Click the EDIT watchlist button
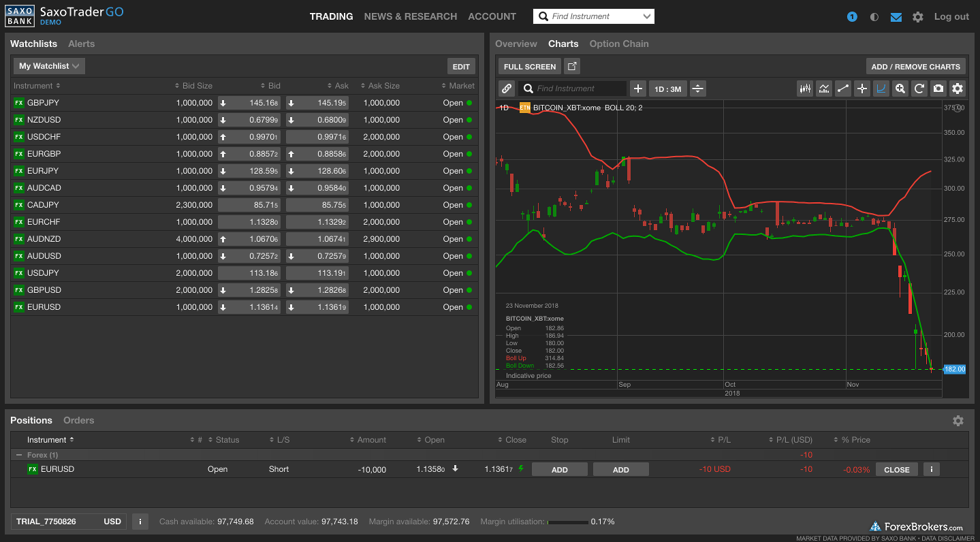This screenshot has height=542, width=980. click(461, 66)
